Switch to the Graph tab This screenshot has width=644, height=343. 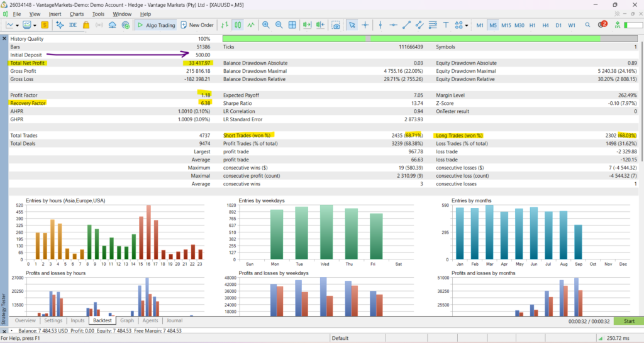127,320
